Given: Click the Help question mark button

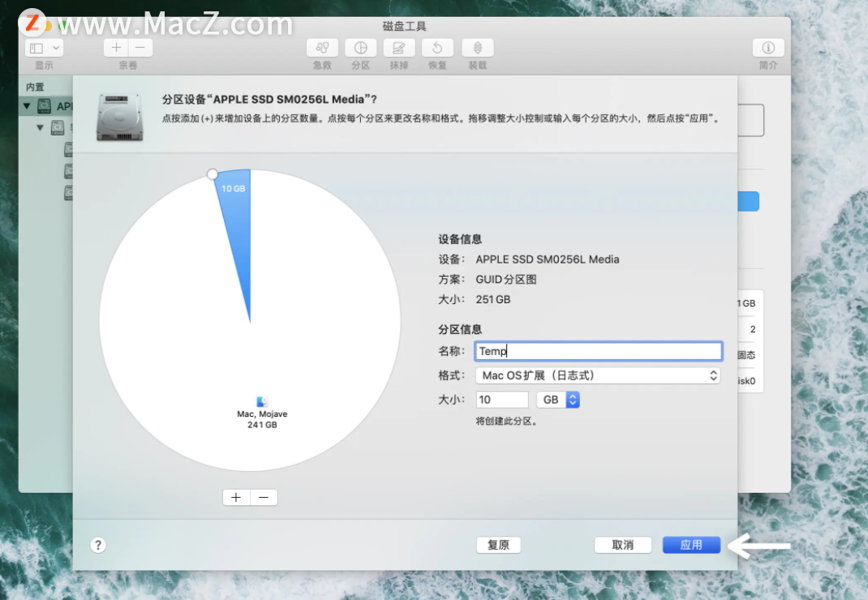Looking at the screenshot, I should 98,545.
